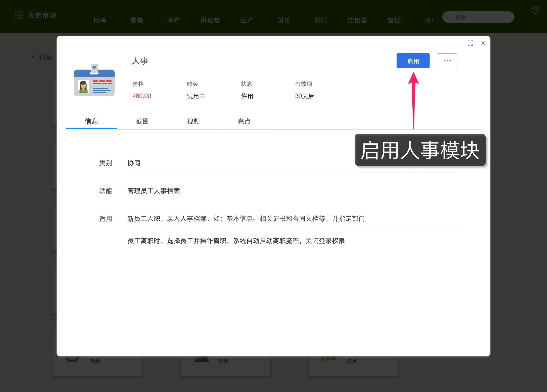Click the search magnifier icon

tap(449, 17)
